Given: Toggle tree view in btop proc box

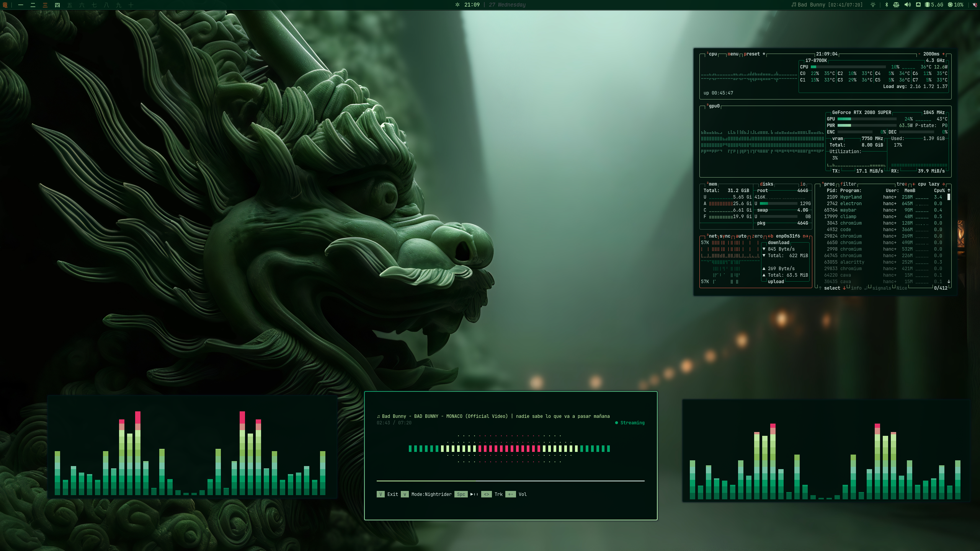Looking at the screenshot, I should (902, 184).
